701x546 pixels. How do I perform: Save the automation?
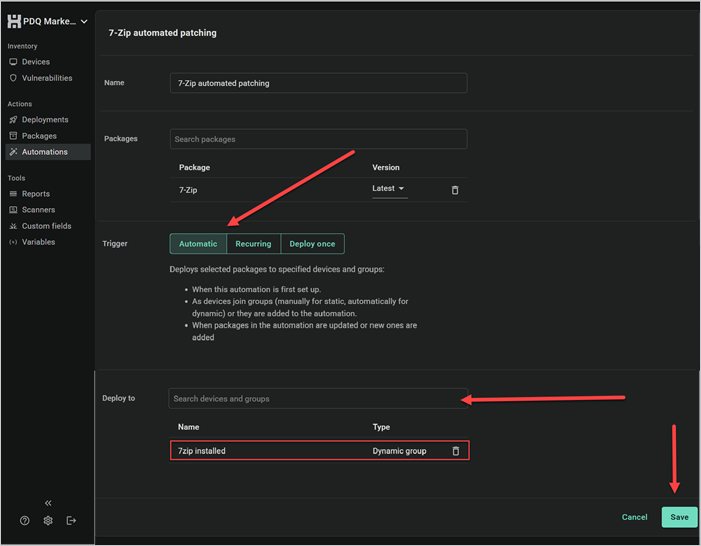coord(679,517)
